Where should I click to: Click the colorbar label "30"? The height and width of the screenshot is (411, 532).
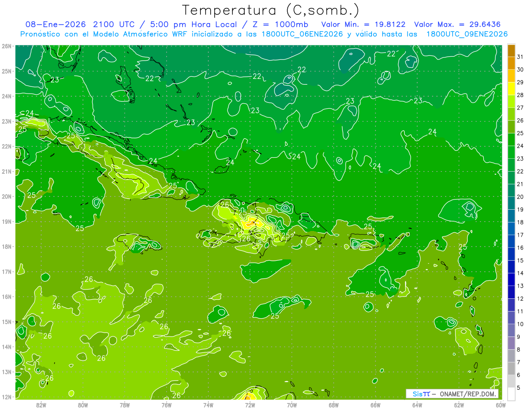click(x=520, y=70)
